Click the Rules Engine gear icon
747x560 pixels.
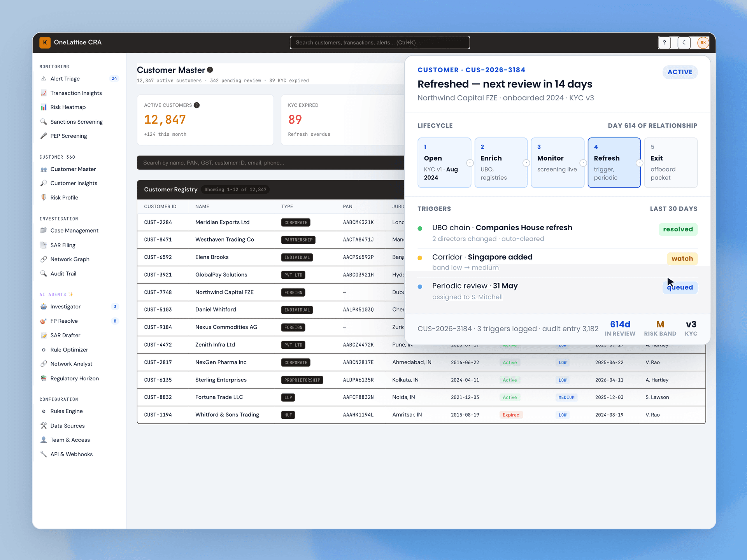44,411
